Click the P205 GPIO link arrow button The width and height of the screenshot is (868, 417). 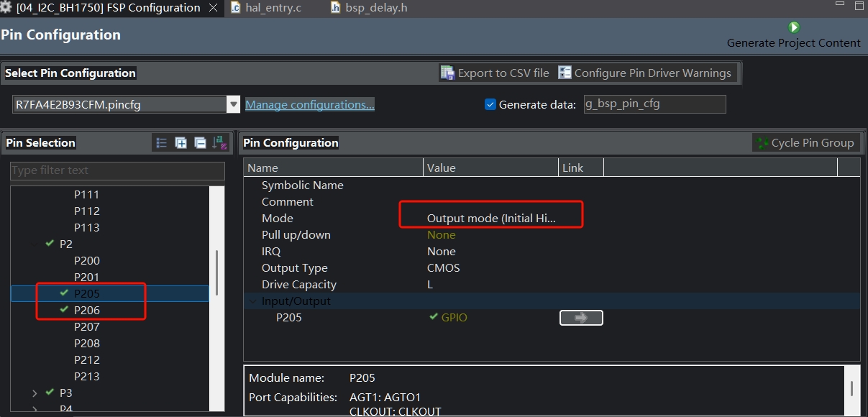tap(581, 318)
